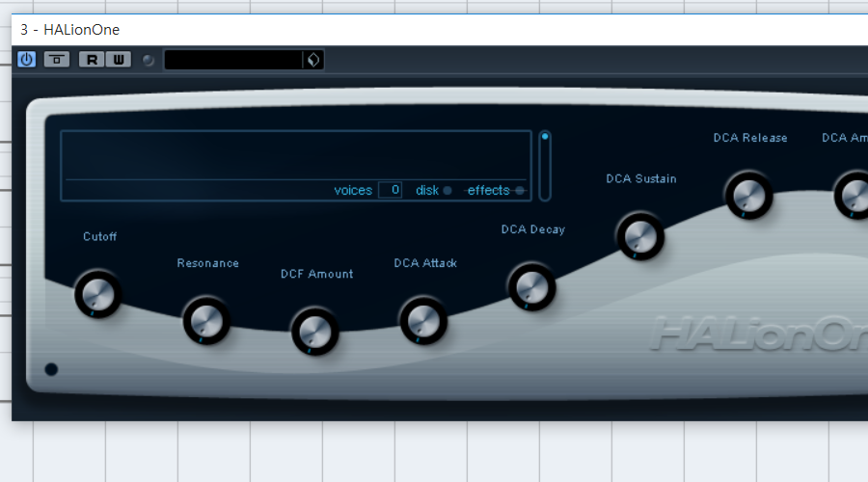Click the 'DCA Decay' label
The width and height of the screenshot is (868, 482).
533,229
